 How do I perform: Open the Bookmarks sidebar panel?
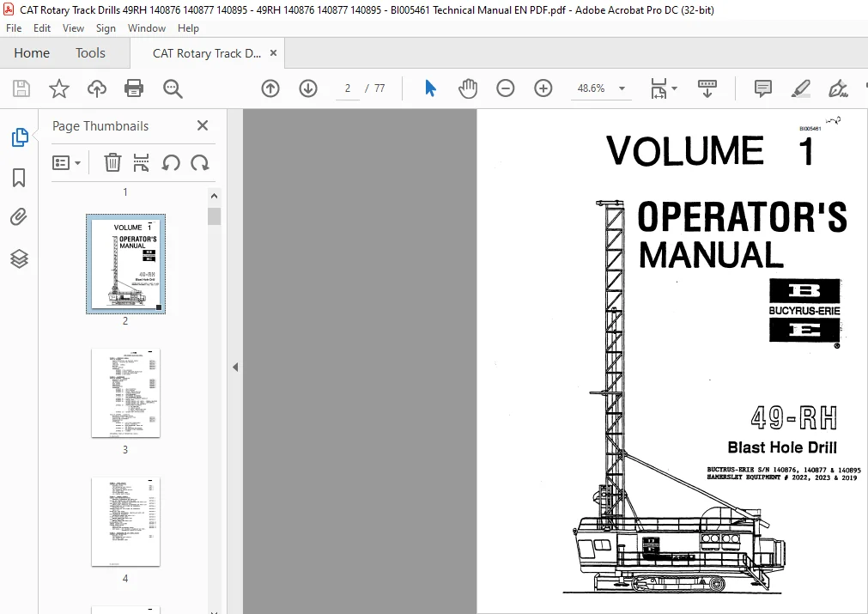pyautogui.click(x=19, y=178)
